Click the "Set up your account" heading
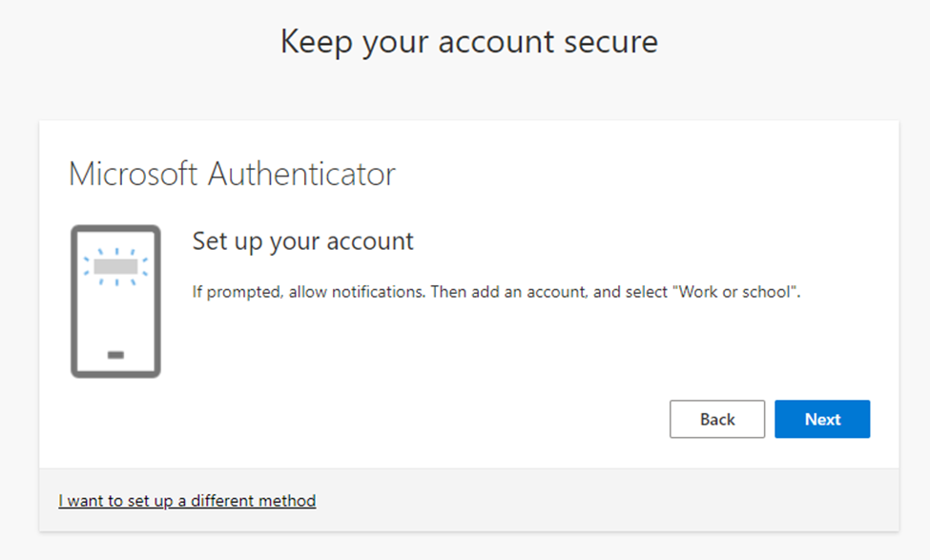This screenshot has width=930, height=560. click(x=303, y=240)
